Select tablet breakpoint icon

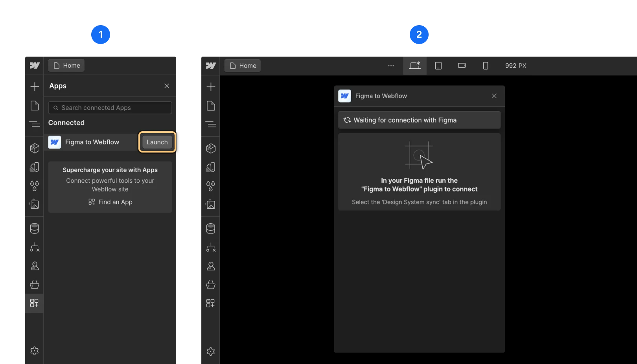[x=438, y=66]
